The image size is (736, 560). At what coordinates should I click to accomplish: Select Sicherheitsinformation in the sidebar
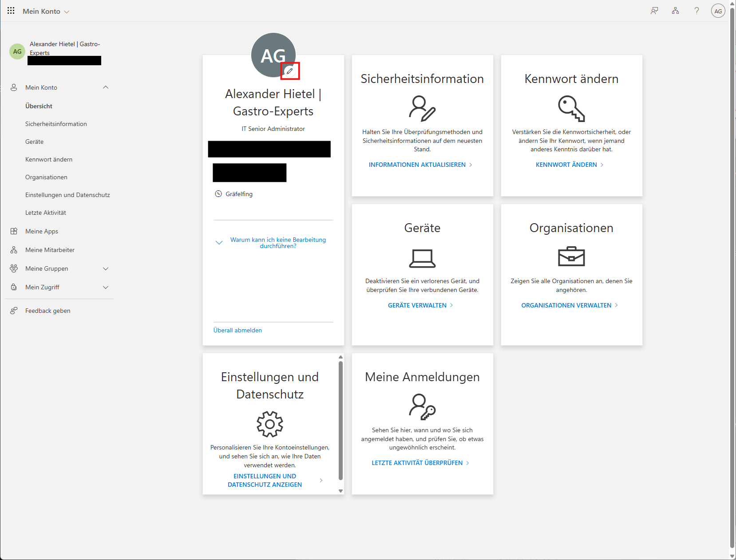click(x=56, y=124)
